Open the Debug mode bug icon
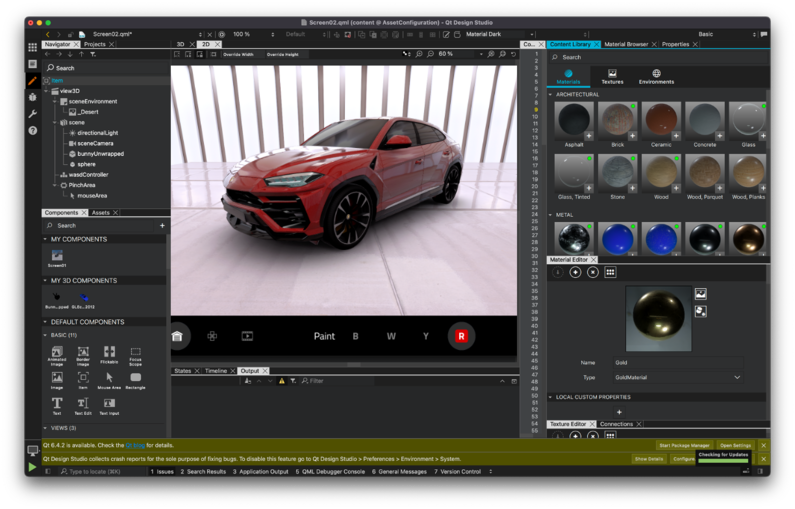Viewport: 795px width, 509px height. 32,97
